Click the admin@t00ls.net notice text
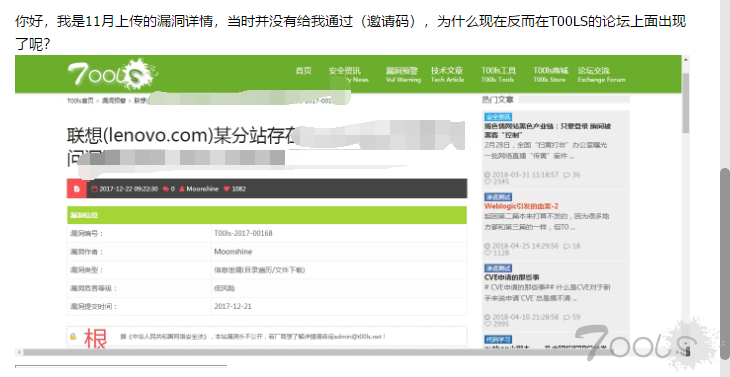 coord(253,336)
